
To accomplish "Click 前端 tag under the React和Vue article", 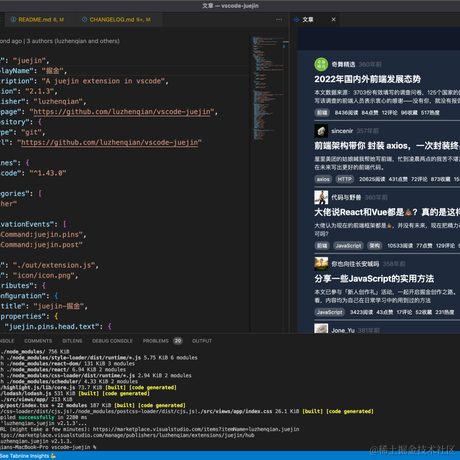I will click(322, 246).
